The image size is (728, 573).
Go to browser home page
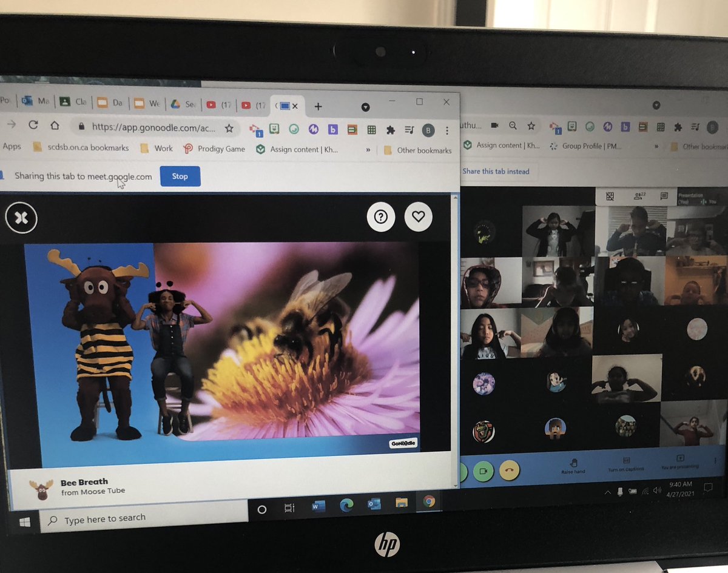(x=55, y=126)
